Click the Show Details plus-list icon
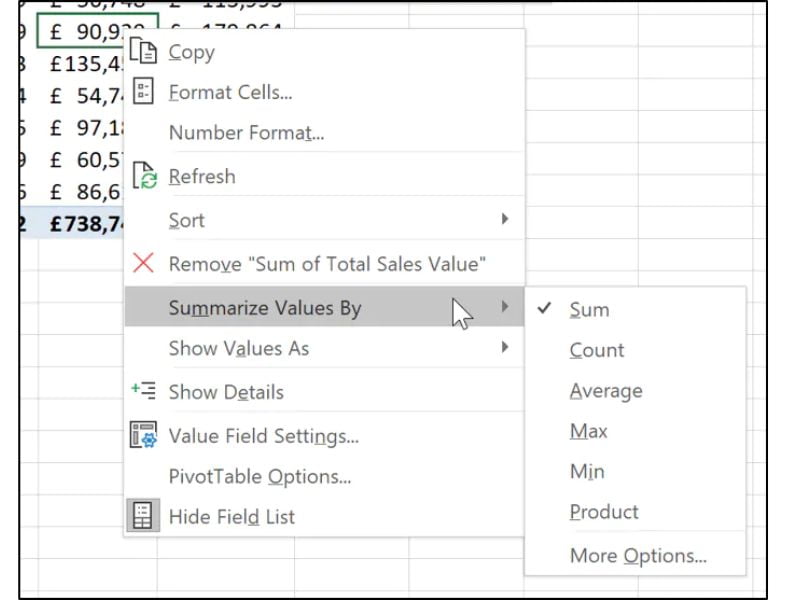Viewport: 786px width, 600px height. (143, 390)
